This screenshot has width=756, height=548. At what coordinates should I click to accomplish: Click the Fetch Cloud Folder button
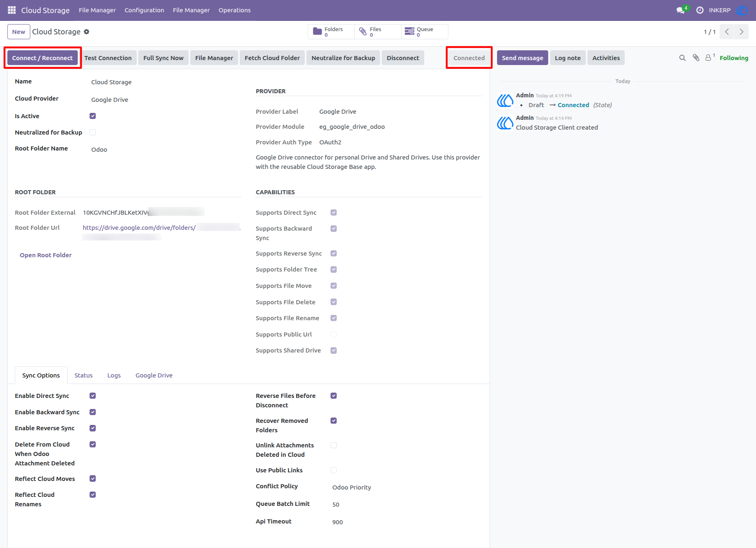(272, 58)
